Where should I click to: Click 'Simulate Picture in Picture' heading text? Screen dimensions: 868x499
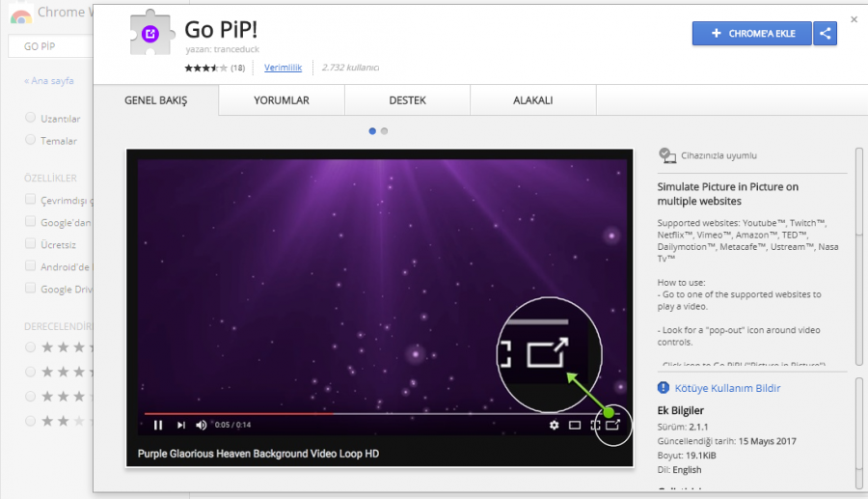(x=727, y=194)
